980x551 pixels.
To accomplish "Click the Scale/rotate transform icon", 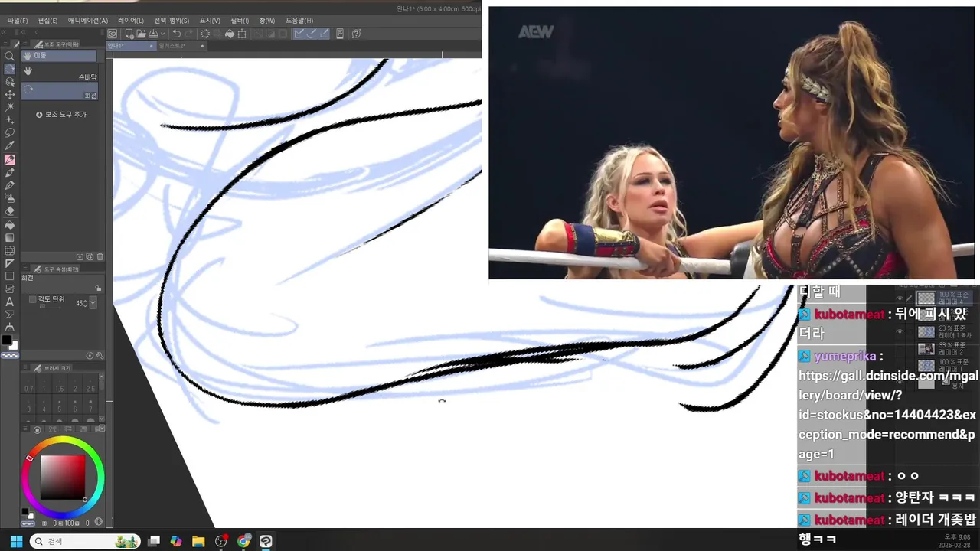I will 242,34.
